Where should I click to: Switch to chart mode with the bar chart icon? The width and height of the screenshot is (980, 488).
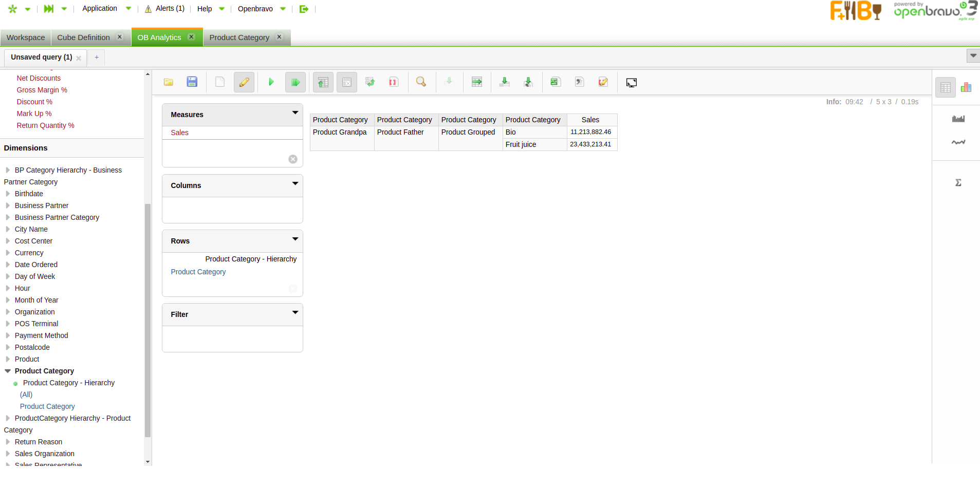[966, 87]
